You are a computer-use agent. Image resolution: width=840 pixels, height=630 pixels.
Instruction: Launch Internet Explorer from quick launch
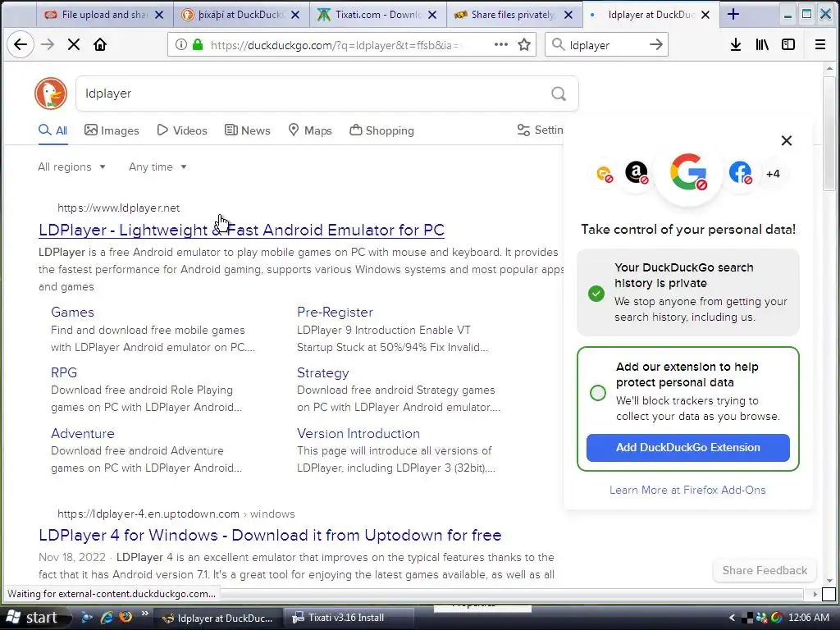[107, 617]
